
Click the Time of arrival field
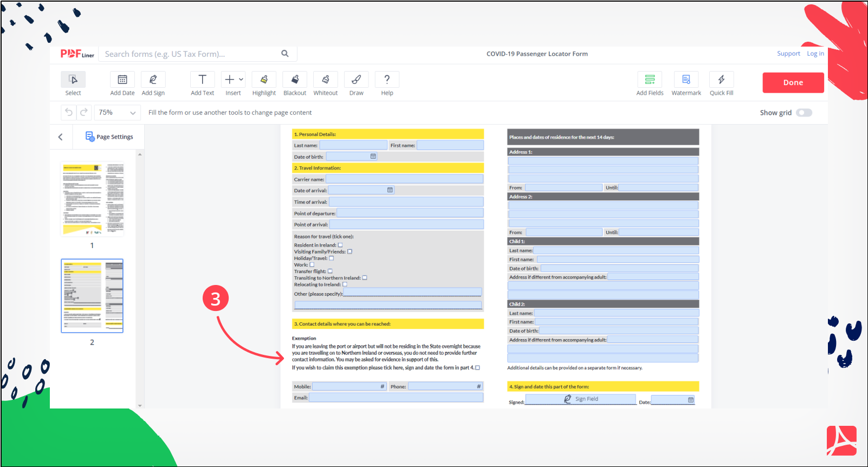[x=406, y=202]
